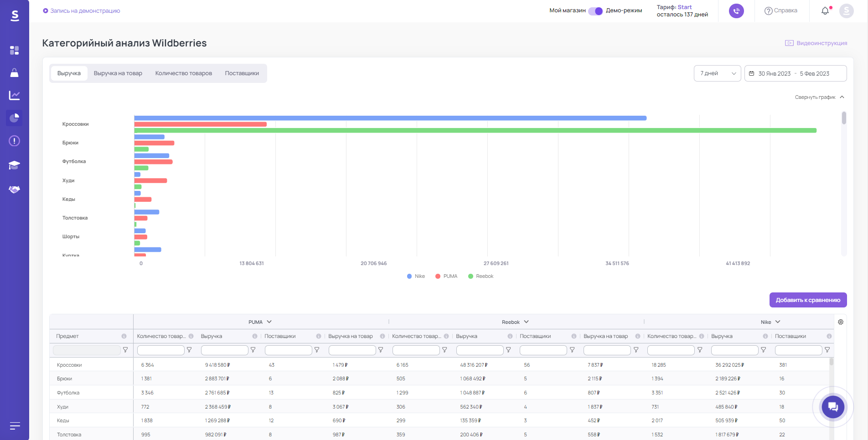Screen dimensions: 868x440
Task: Click Добавить к сравнению button
Action: pos(808,300)
